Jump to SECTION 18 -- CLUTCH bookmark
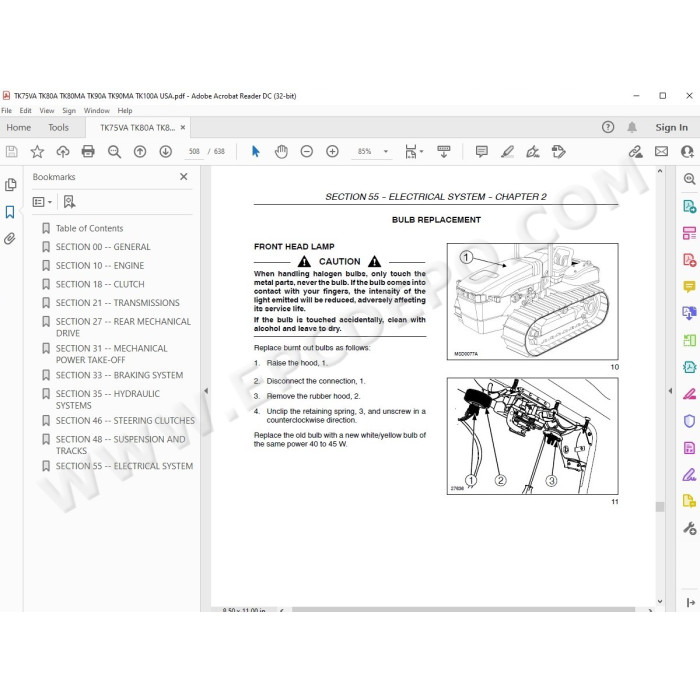Screen dimensions: 700x700 click(x=100, y=284)
